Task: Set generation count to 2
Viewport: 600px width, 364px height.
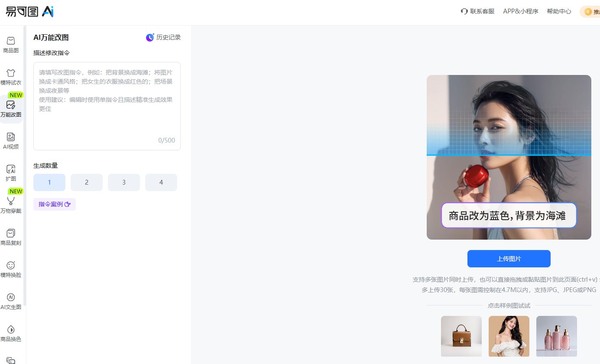Action: coord(87,182)
